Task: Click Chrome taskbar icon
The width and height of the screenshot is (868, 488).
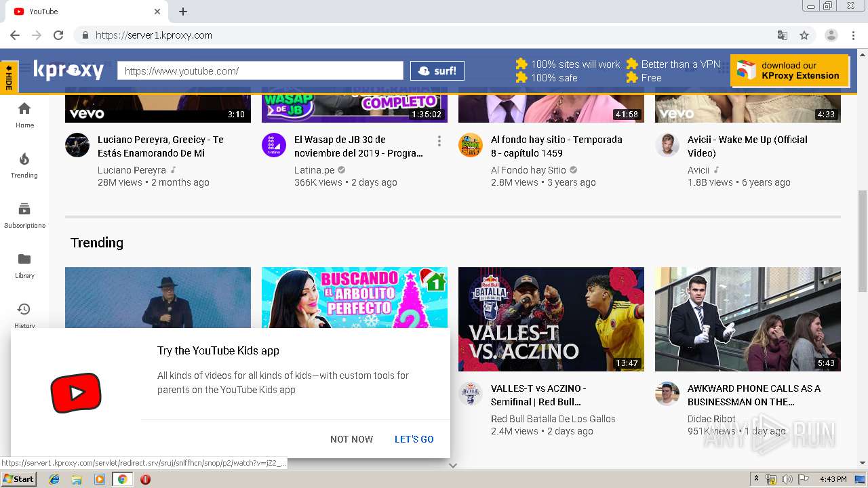Action: click(122, 479)
